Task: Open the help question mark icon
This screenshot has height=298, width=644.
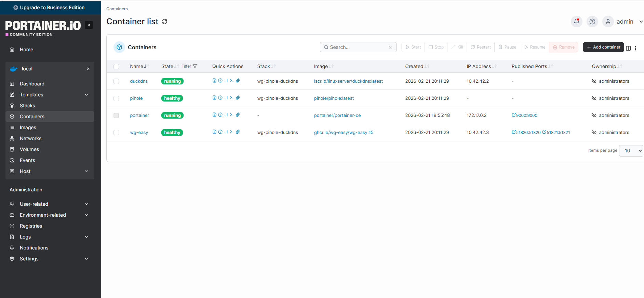Action: [592, 22]
